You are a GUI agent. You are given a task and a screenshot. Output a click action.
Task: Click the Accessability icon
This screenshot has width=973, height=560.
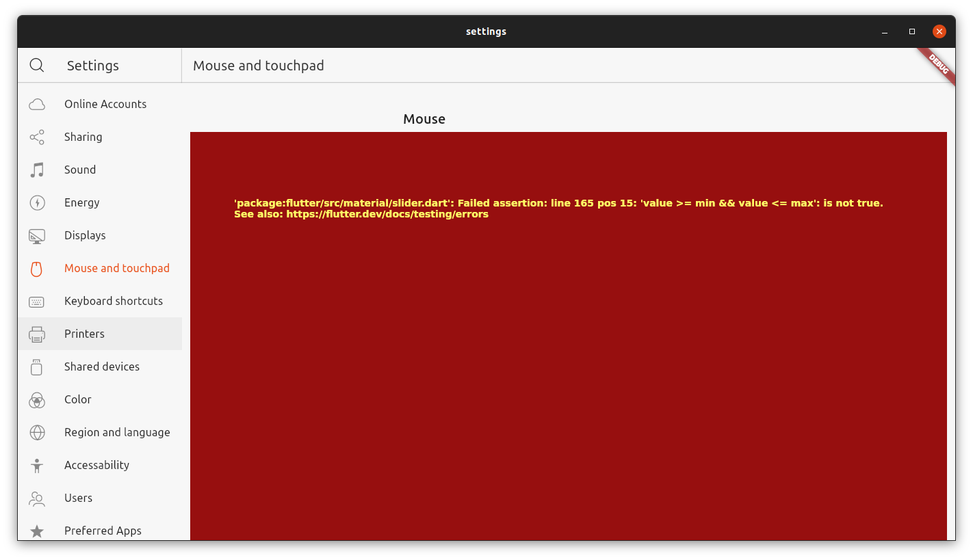click(x=36, y=465)
